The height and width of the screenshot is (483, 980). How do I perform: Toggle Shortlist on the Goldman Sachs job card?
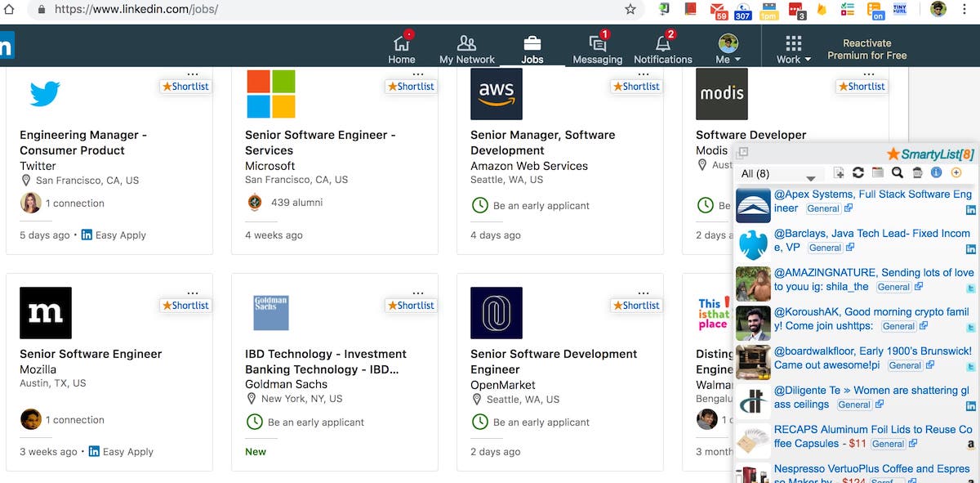pos(411,306)
